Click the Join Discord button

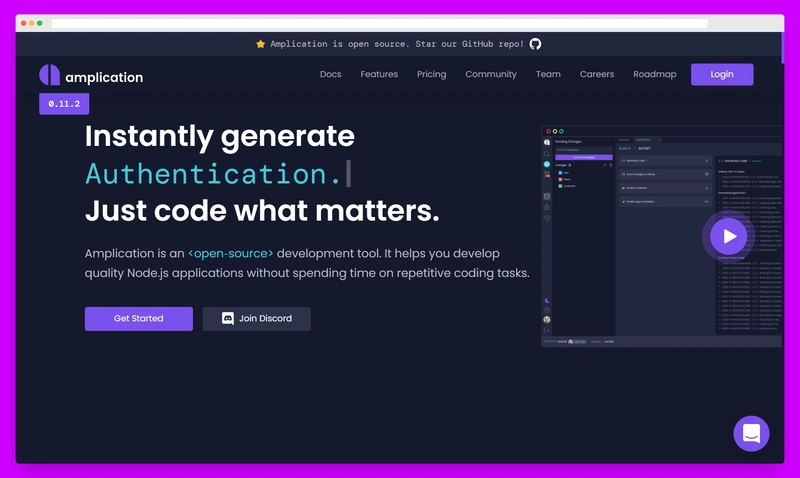pos(257,318)
